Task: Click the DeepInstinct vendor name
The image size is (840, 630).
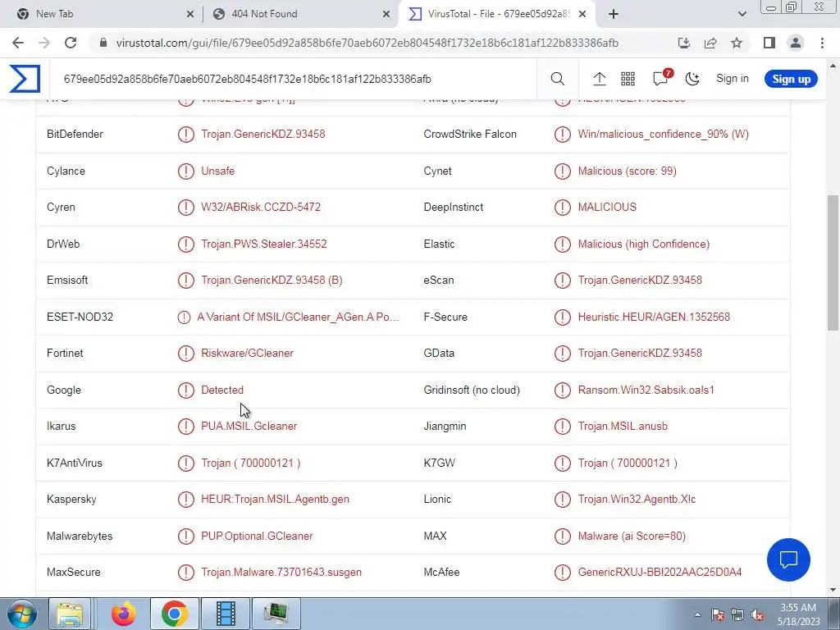Action: tap(453, 207)
